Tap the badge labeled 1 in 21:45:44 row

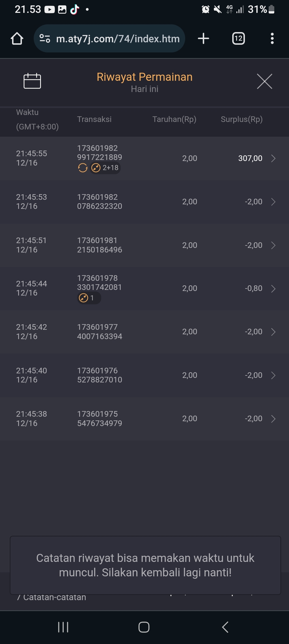(x=89, y=298)
